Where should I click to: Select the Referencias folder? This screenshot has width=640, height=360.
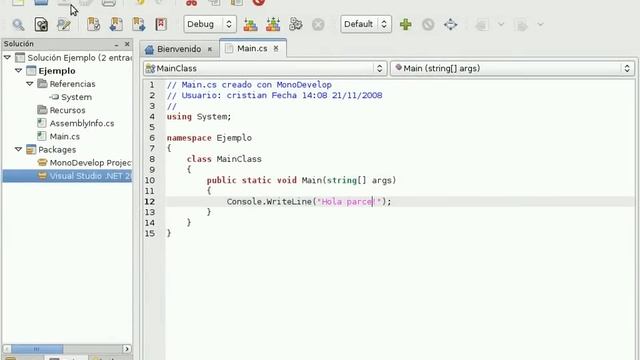pyautogui.click(x=72, y=84)
